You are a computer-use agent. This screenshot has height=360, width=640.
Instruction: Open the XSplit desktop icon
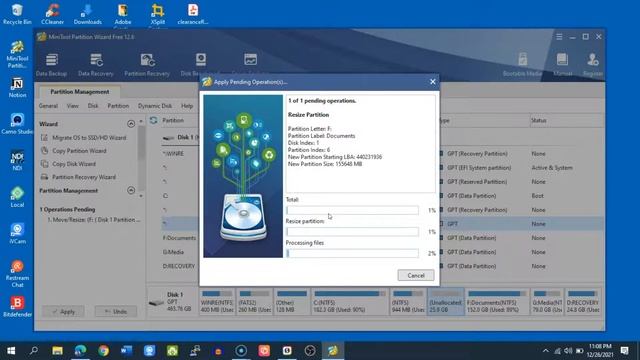click(x=158, y=14)
